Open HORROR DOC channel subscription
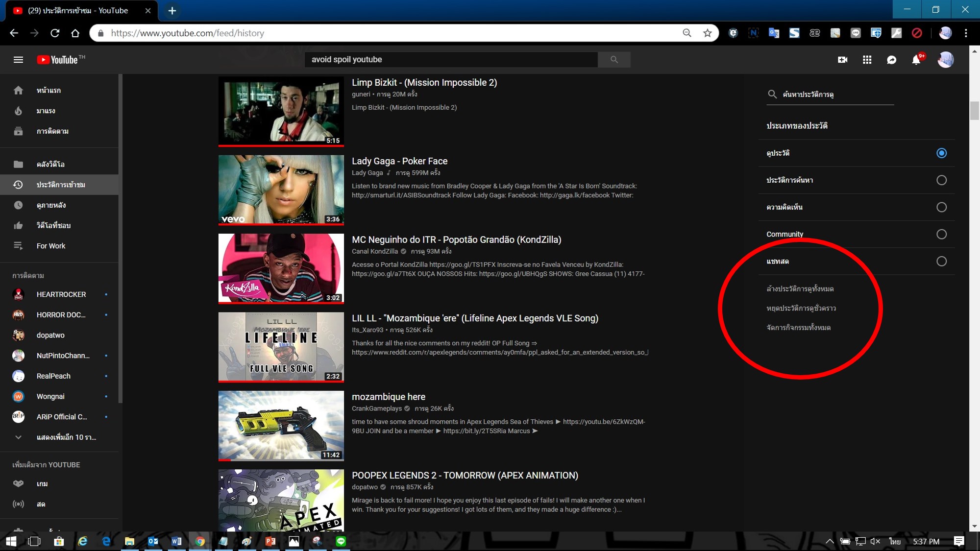Screen dimensions: 980x551 point(59,315)
